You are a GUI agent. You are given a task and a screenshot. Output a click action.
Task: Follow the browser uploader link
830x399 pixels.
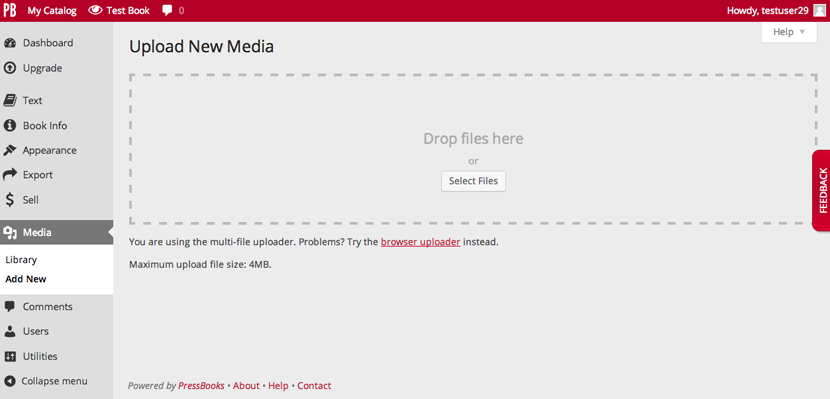tap(420, 242)
